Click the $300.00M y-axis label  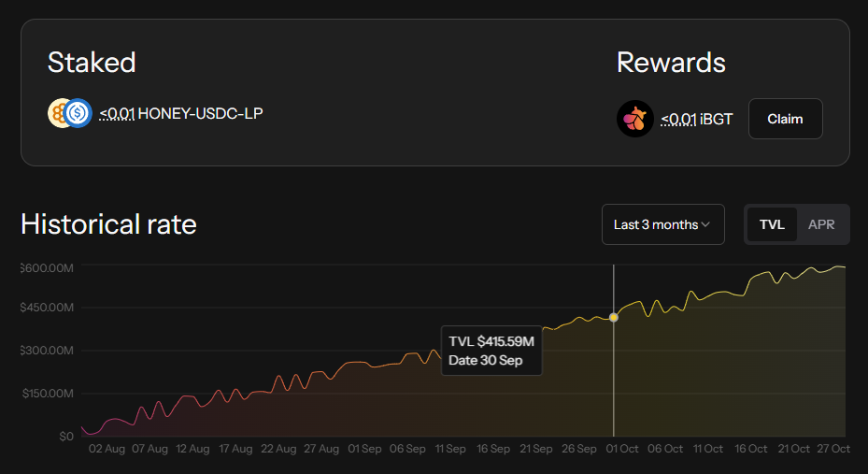pyautogui.click(x=48, y=351)
